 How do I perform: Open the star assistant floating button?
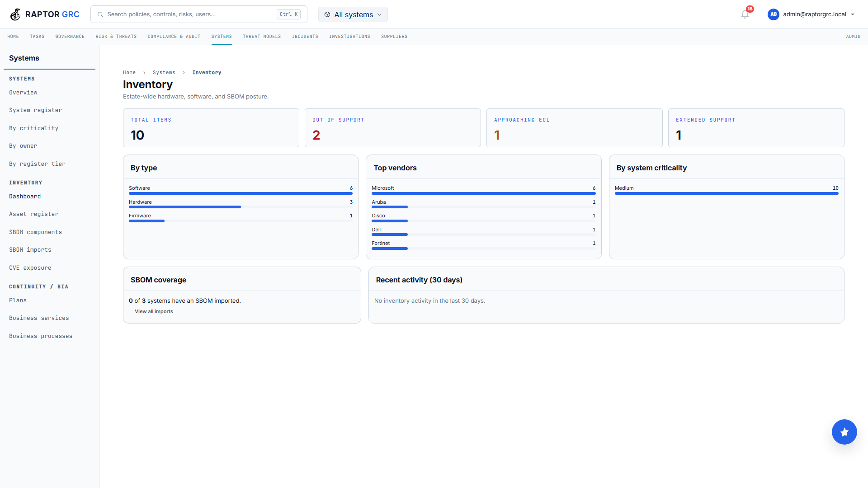(844, 432)
